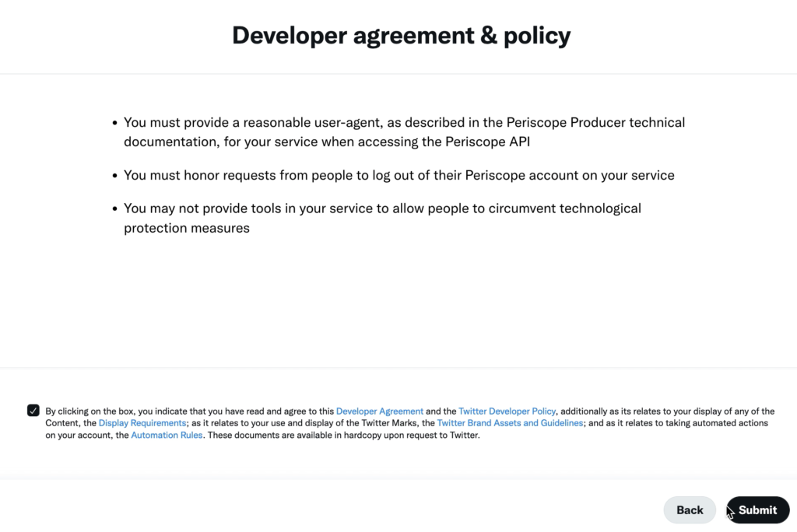Open the Automation Rules link
Viewport: 797px width, 532px height.
point(167,435)
